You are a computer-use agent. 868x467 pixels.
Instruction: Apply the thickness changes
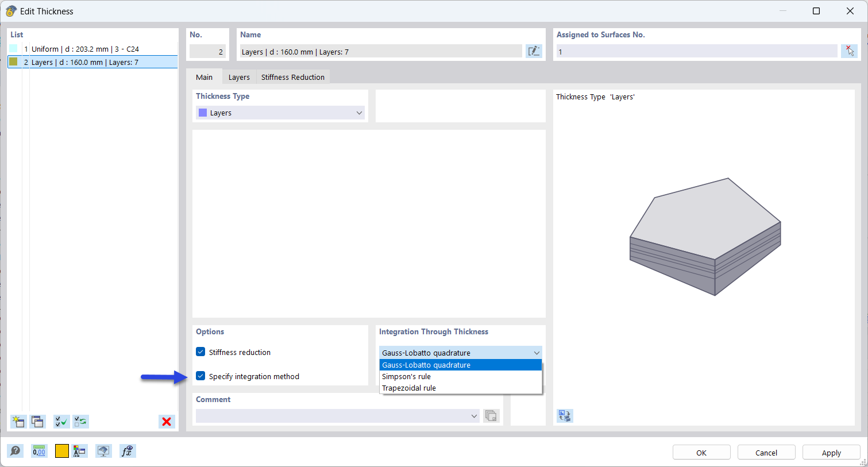(831, 452)
